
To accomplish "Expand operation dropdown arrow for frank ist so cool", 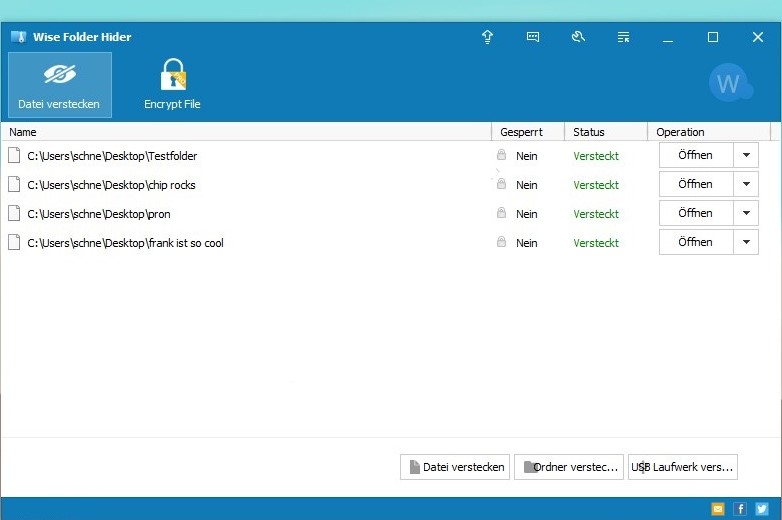I will [746, 242].
